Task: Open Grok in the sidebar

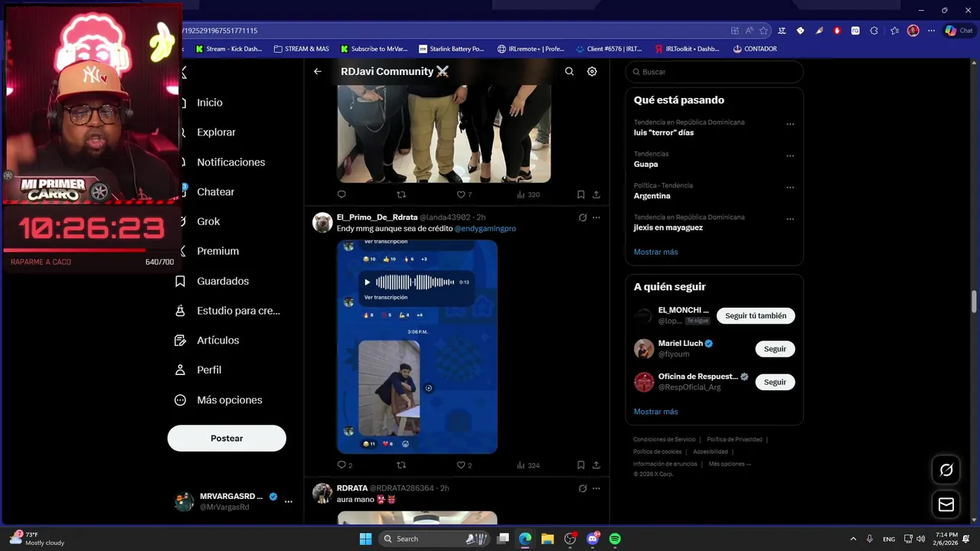Action: (x=207, y=222)
